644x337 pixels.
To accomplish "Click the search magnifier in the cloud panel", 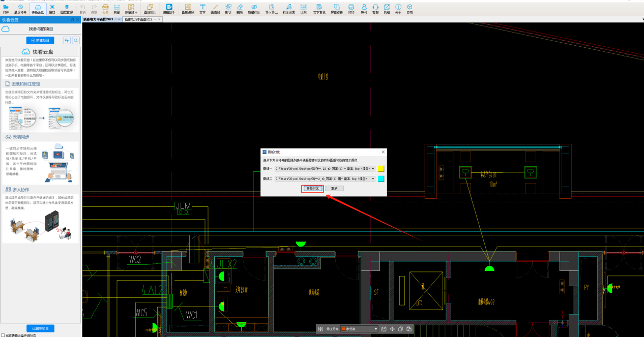I will 76,40.
